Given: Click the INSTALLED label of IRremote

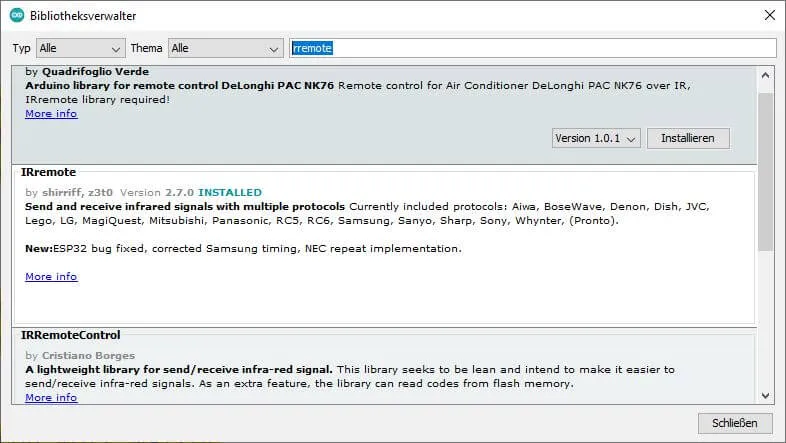Looking at the screenshot, I should pos(230,192).
